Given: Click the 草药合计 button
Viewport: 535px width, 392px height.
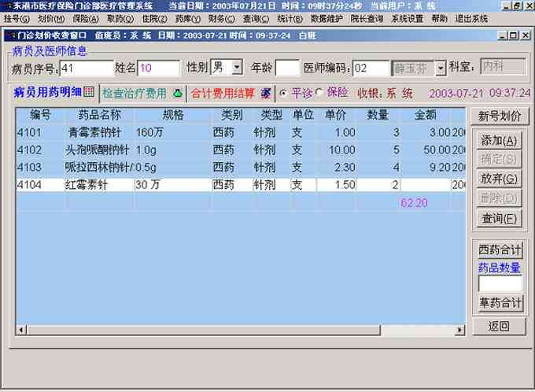Looking at the screenshot, I should 500,302.
